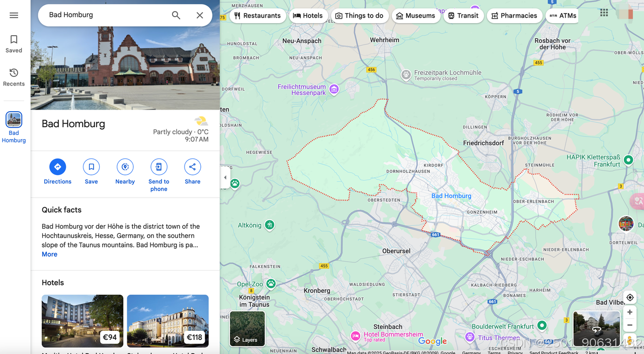Click the search magnifier icon
Viewport: 644px width, 354px height.
click(x=176, y=15)
